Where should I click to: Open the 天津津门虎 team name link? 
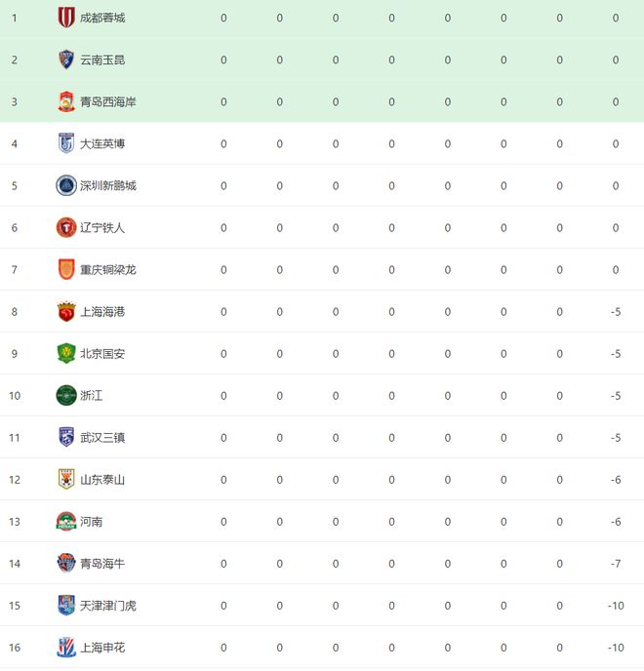[x=108, y=606]
